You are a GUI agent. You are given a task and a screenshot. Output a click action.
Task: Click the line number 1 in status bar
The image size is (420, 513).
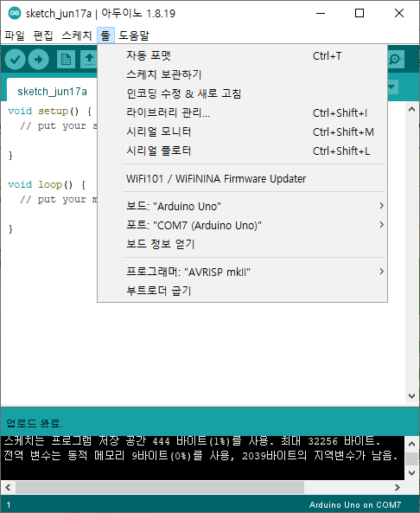[x=9, y=505]
